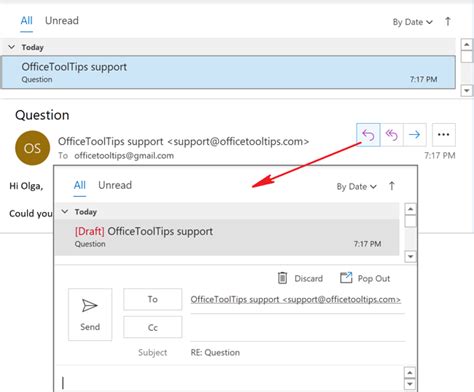
Task: Click the Discard label
Action: coord(309,278)
